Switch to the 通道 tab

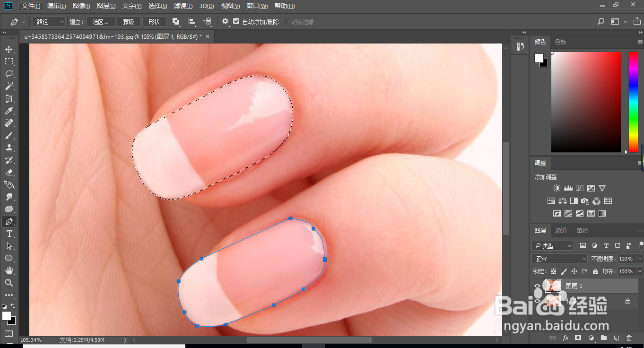[x=561, y=231]
